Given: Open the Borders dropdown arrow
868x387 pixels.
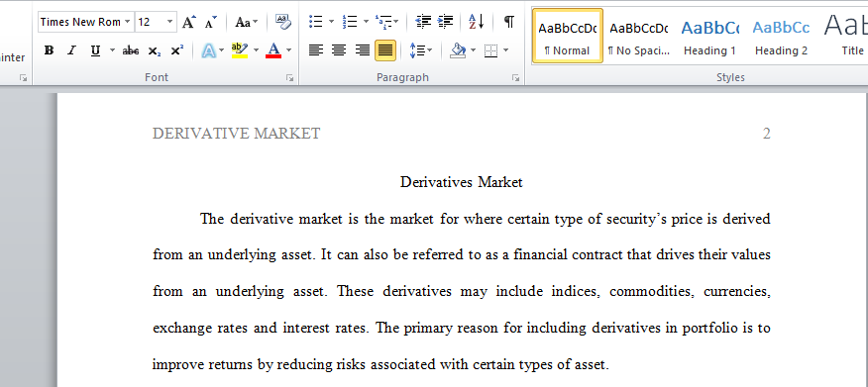Looking at the screenshot, I should [506, 50].
